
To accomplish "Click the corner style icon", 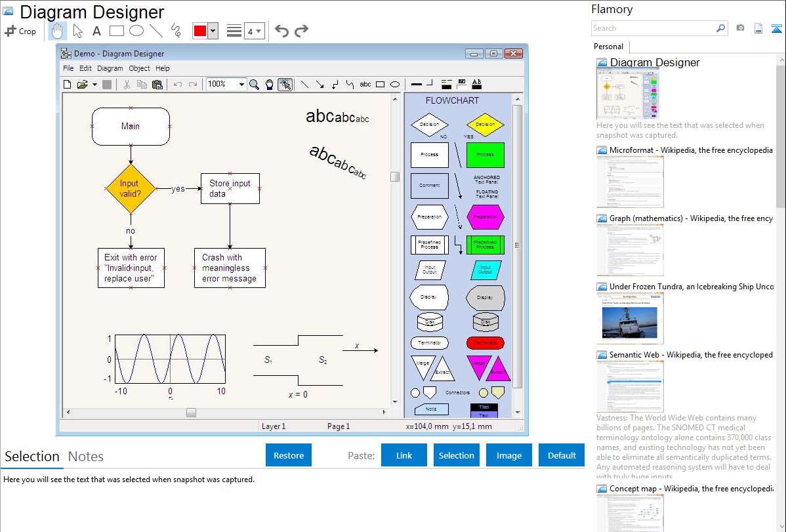I will tap(430, 83).
